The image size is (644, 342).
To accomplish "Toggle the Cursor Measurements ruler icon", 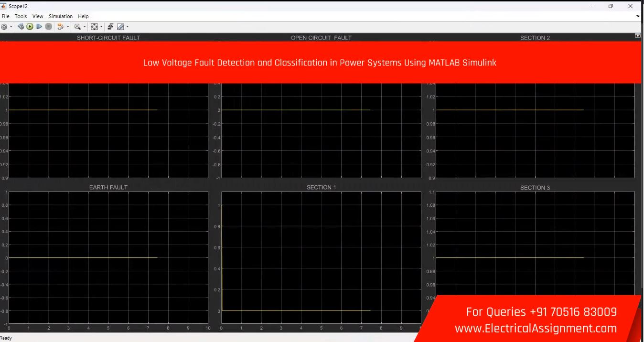I will [x=120, y=27].
